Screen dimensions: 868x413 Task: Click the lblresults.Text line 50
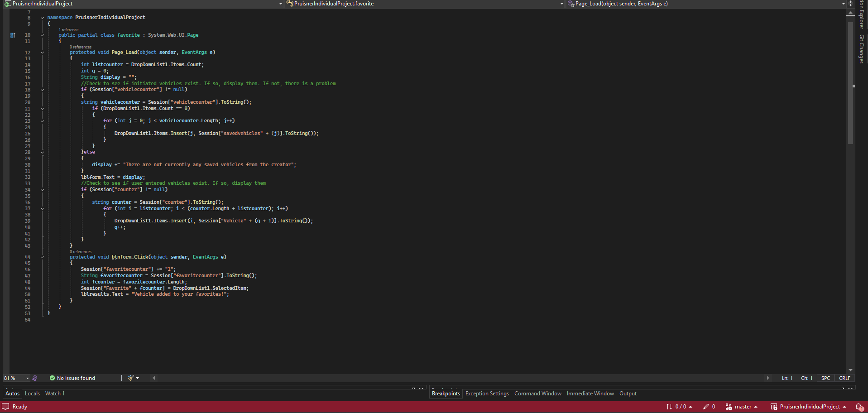(155, 294)
